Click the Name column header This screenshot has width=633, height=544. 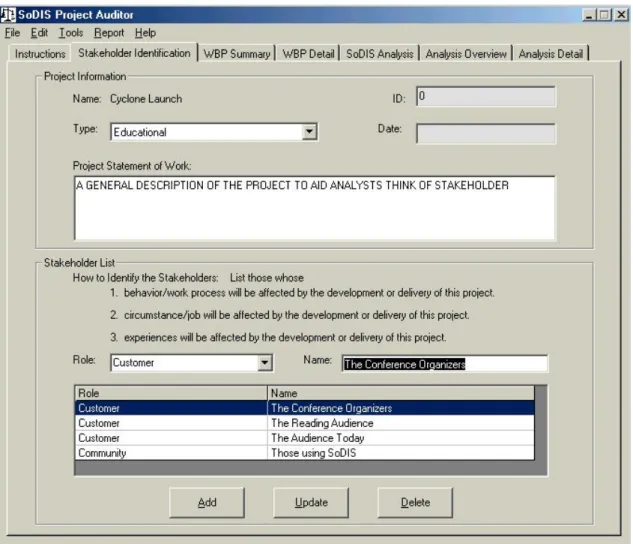click(x=401, y=393)
